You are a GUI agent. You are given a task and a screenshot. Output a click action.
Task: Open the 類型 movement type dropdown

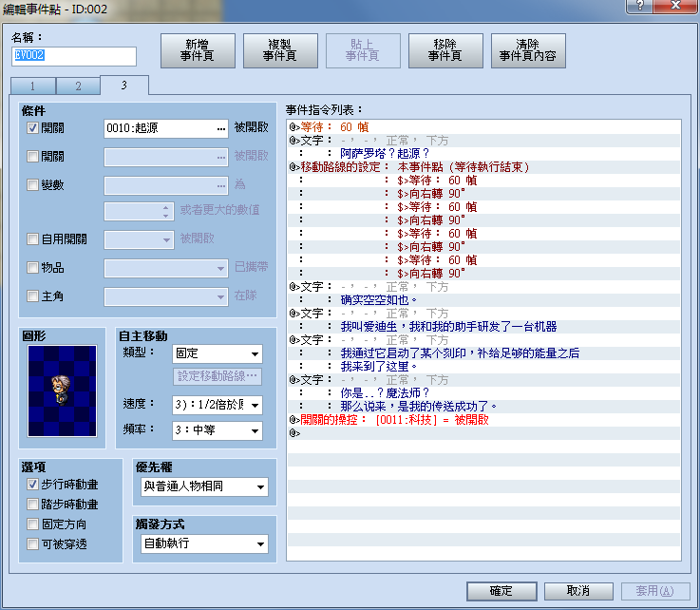coord(217,353)
